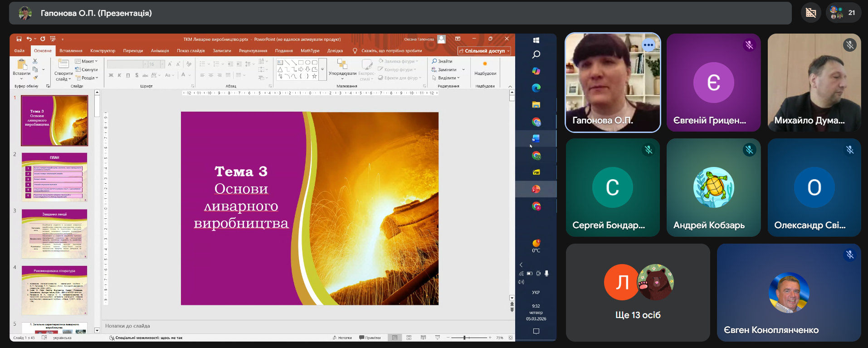The height and width of the screenshot is (348, 868).
Task: Click the crossed-out layout icon near participant count
Action: pos(811,13)
